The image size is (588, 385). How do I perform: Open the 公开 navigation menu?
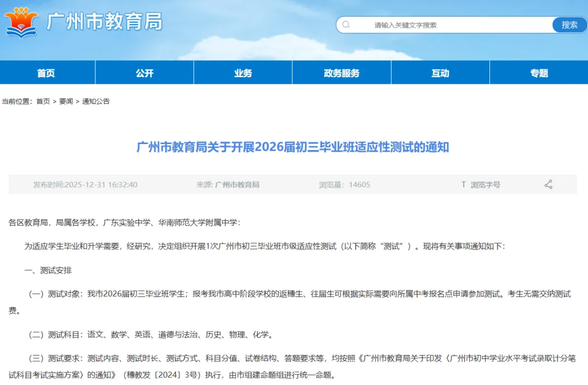click(x=144, y=72)
